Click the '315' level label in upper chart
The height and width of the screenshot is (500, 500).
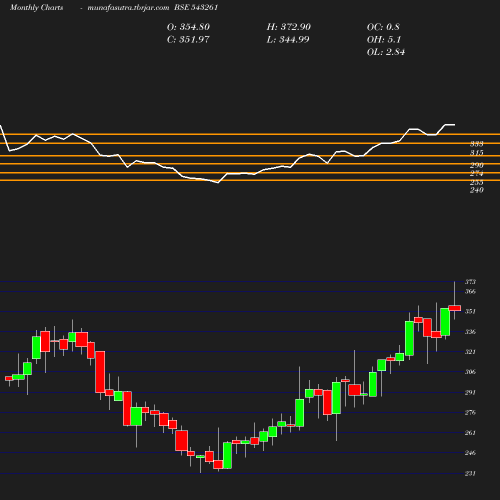click(x=477, y=153)
